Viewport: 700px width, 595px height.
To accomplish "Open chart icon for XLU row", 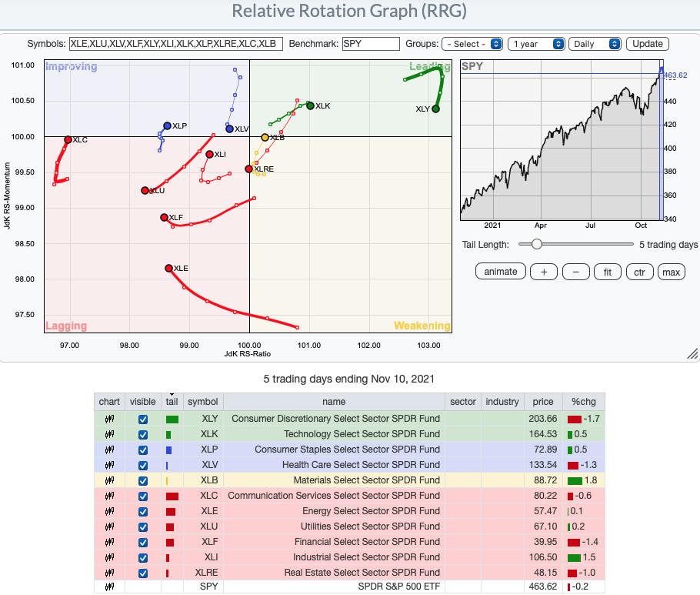I will 109,526.
